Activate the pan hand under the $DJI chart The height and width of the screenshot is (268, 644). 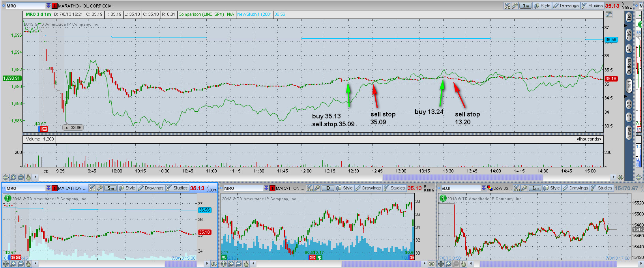tap(464, 264)
